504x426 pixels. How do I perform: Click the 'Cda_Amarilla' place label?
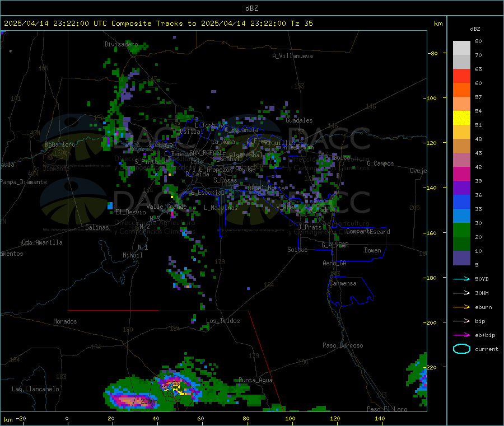click(42, 242)
